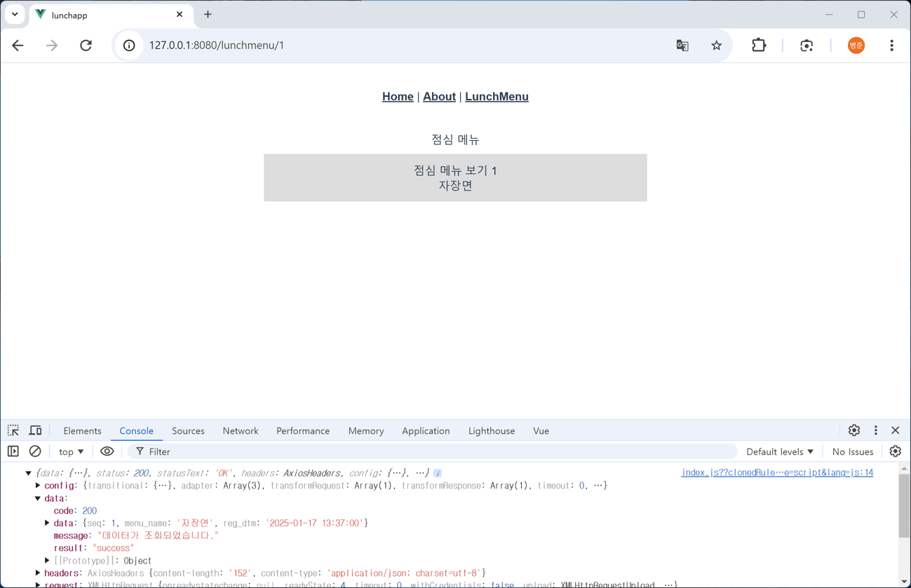
Task: Open the Default levels dropdown
Action: coord(780,452)
